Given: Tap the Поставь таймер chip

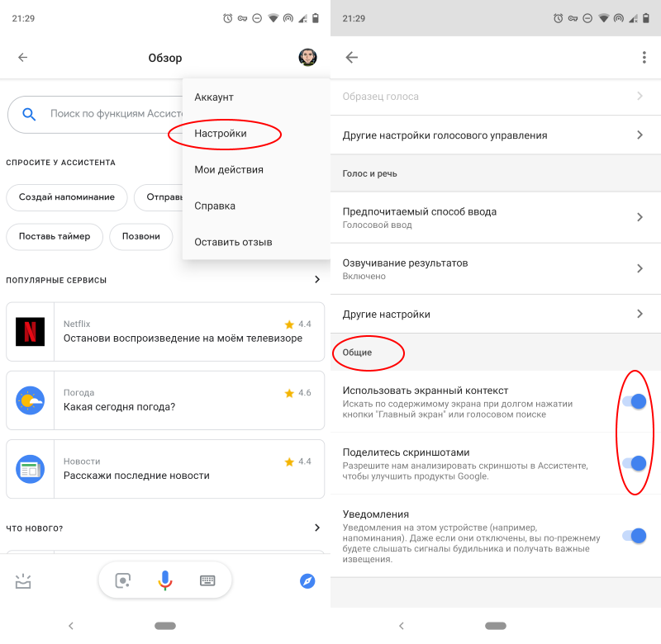Looking at the screenshot, I should click(55, 237).
